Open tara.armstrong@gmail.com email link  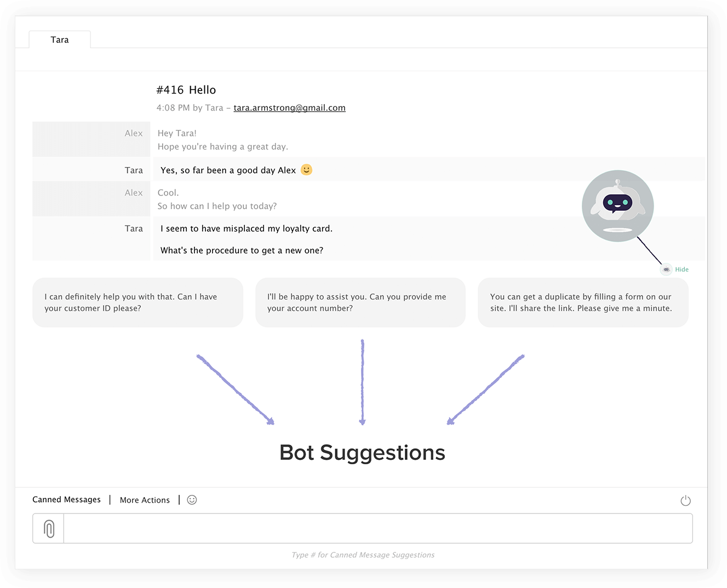click(x=289, y=108)
